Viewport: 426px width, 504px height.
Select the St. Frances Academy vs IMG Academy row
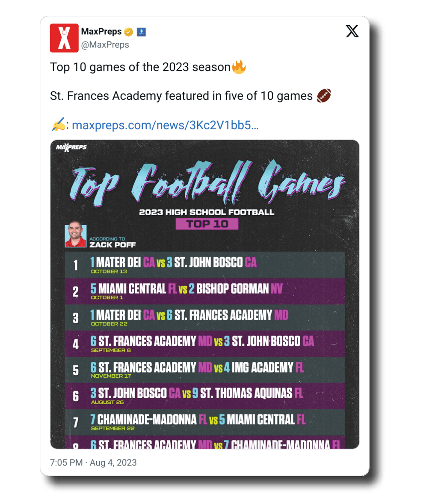tap(204, 370)
